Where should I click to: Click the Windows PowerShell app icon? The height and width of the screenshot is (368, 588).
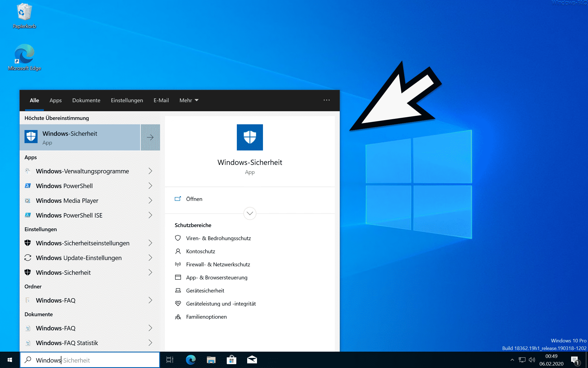[28, 186]
